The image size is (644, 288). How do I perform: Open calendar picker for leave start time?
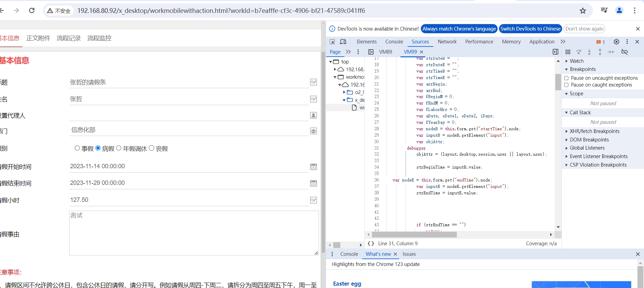click(x=313, y=167)
